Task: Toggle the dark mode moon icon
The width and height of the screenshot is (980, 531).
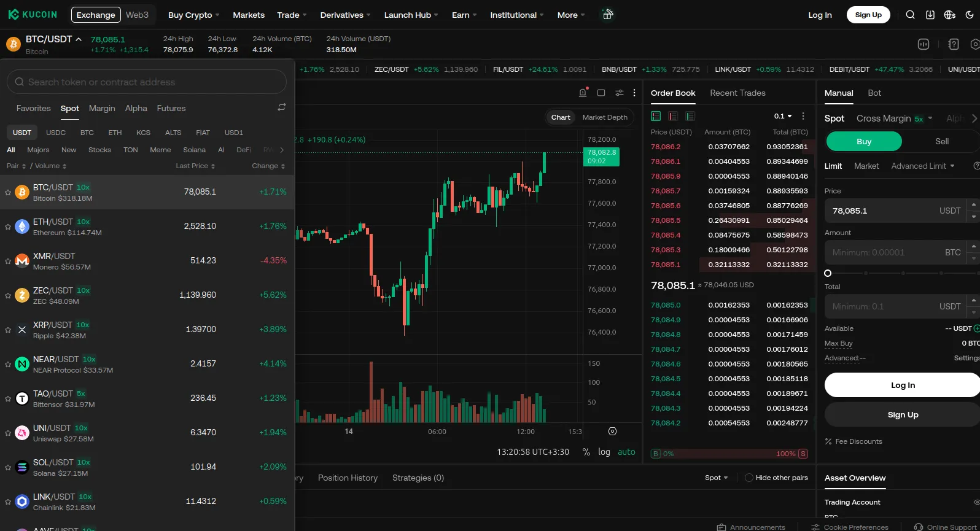Action: pyautogui.click(x=970, y=15)
